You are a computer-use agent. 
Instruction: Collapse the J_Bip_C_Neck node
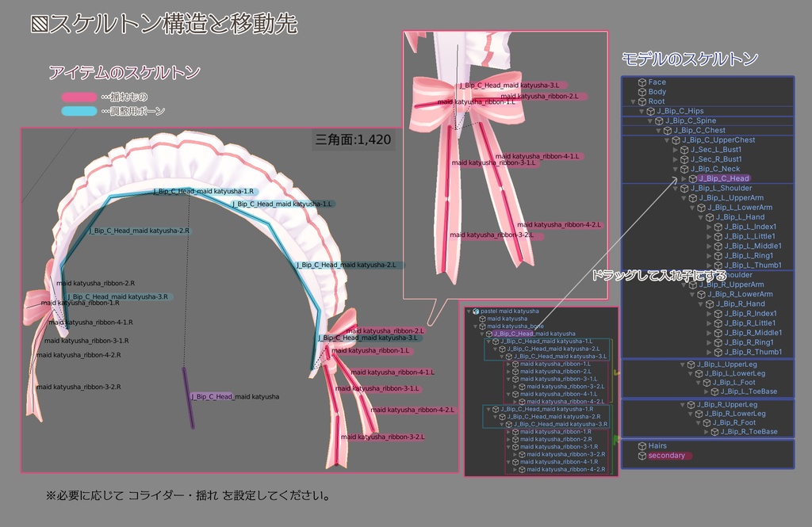click(x=676, y=170)
